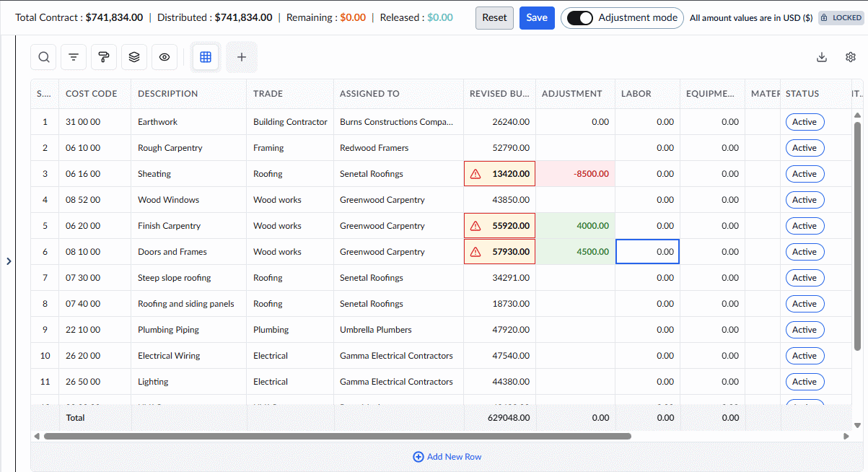Select cost code 06 10 00 cell
This screenshot has height=472, width=868.
point(95,148)
